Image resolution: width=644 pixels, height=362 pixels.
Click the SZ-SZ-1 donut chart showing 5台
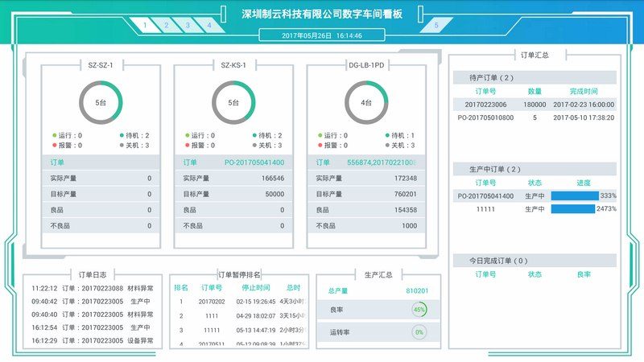(101, 103)
